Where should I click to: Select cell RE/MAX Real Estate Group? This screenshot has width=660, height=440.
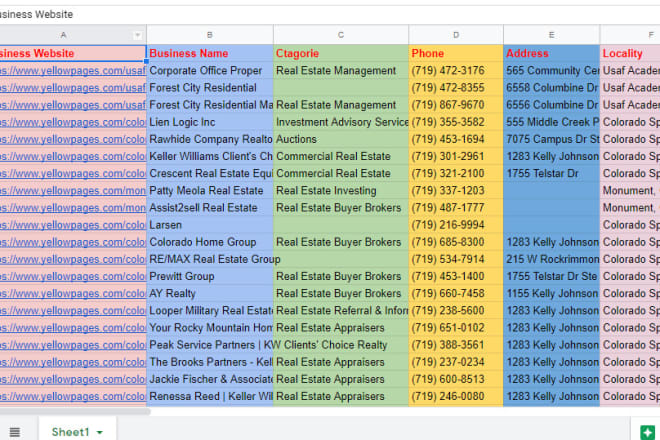coord(210,259)
